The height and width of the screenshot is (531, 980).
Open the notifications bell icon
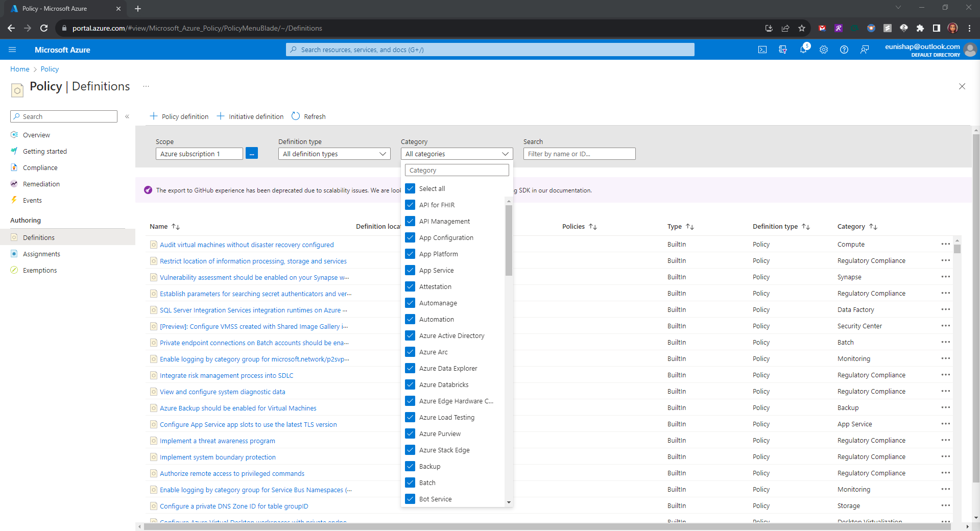pyautogui.click(x=803, y=50)
